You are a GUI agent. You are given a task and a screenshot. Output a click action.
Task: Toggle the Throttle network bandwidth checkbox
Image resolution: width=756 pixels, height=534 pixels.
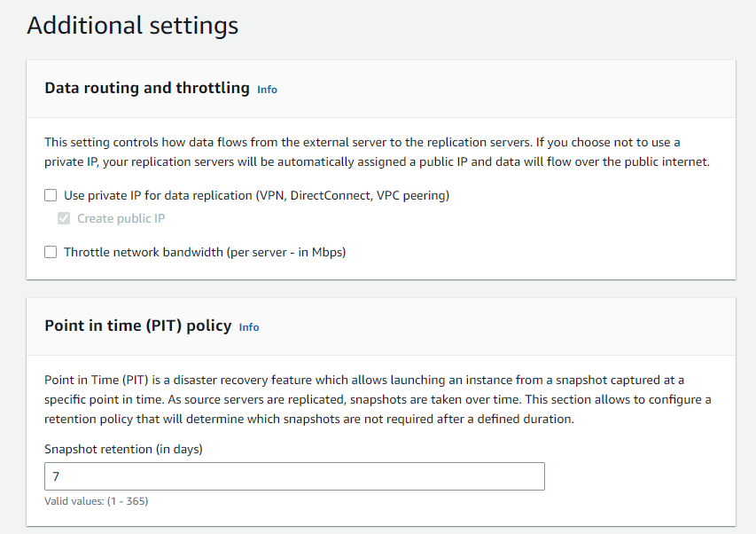pyautogui.click(x=51, y=252)
